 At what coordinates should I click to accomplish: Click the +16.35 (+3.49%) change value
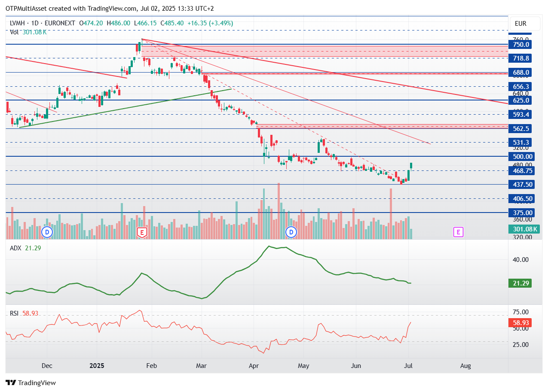coord(211,23)
